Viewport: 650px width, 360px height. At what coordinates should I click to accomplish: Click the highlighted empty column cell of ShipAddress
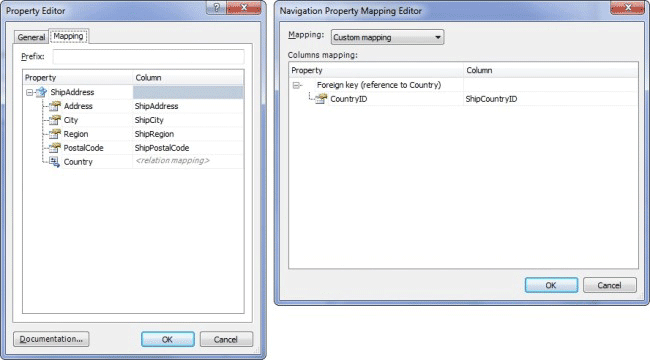point(188,92)
